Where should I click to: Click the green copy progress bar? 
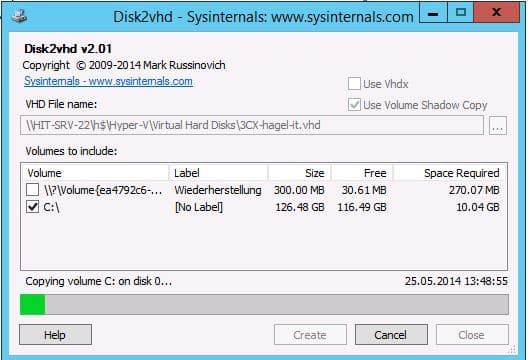pyautogui.click(x=264, y=305)
